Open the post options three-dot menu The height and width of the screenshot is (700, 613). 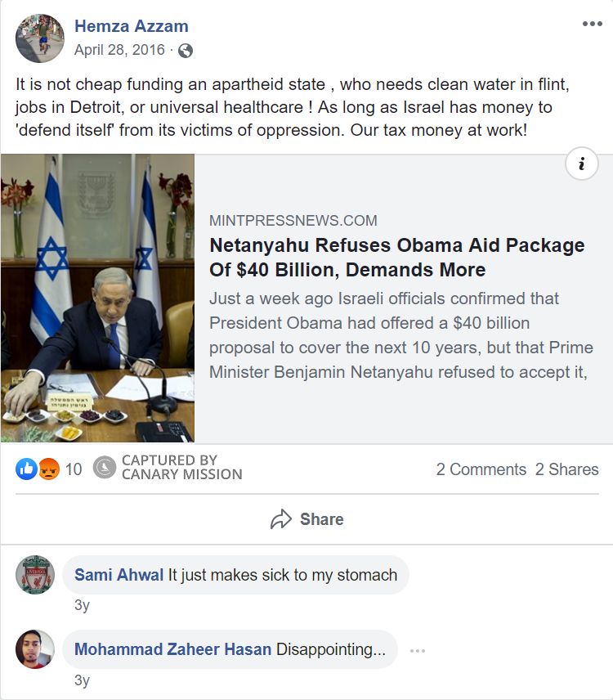[591, 25]
